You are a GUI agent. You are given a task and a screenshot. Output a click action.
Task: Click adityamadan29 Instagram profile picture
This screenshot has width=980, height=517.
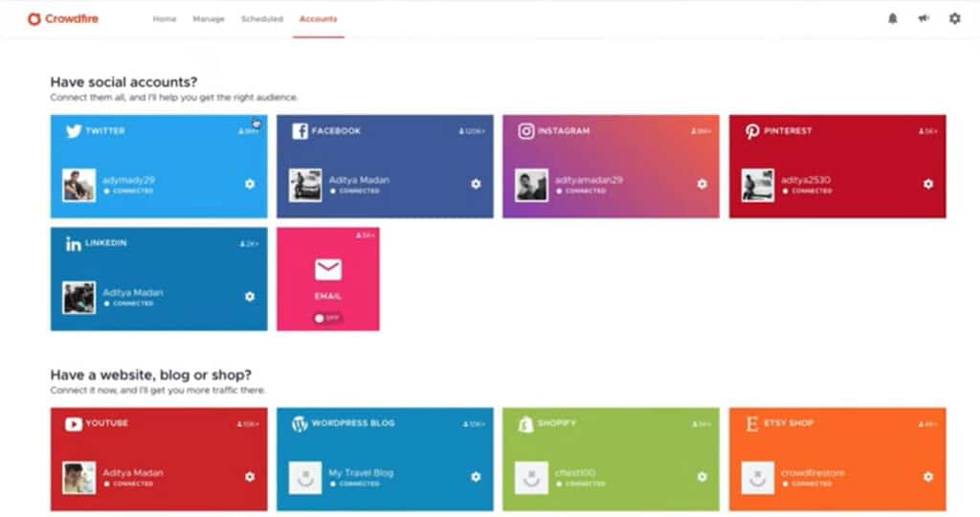point(532,185)
